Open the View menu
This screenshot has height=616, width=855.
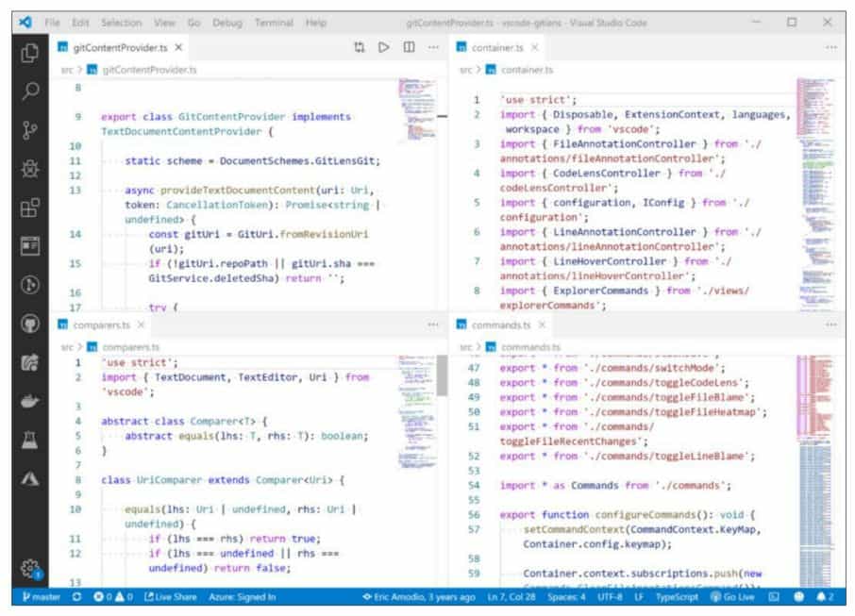(164, 23)
